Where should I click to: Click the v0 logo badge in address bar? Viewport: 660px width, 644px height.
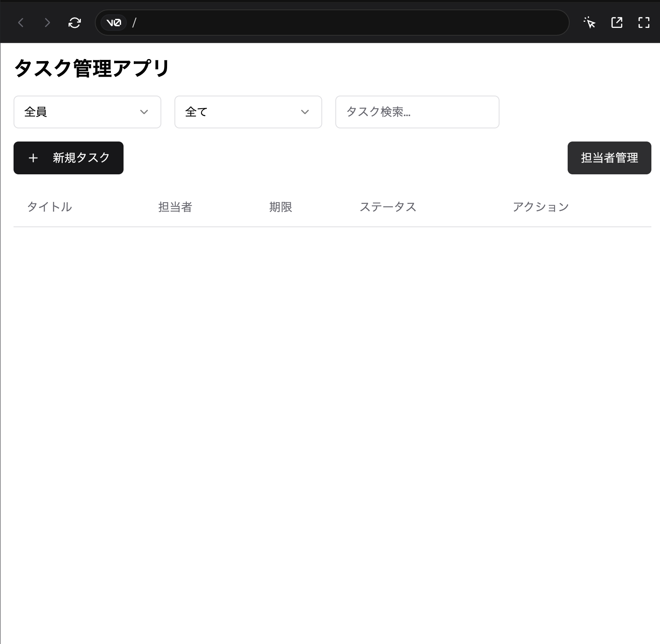[114, 23]
